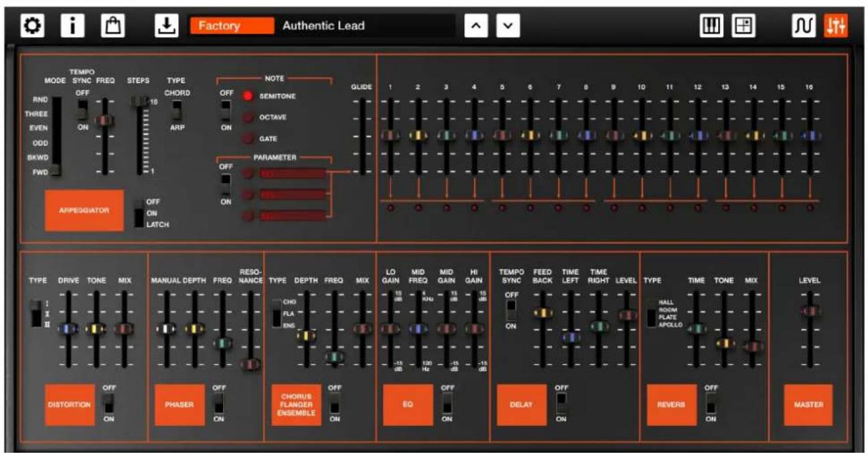Open the preset browser grid icon

point(743,26)
